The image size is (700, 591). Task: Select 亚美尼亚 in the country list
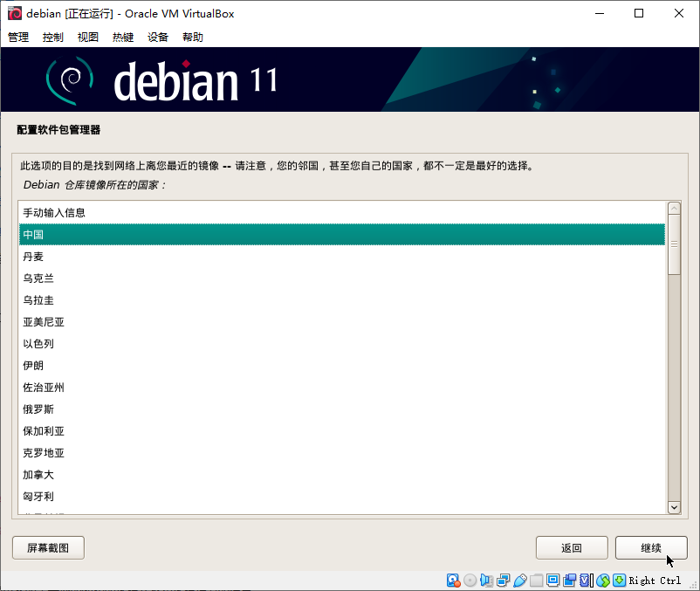pyautogui.click(x=342, y=322)
